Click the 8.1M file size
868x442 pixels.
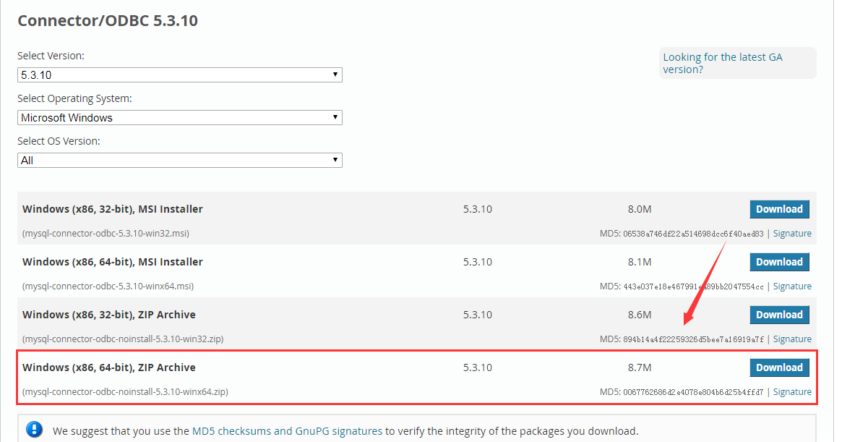click(x=640, y=262)
